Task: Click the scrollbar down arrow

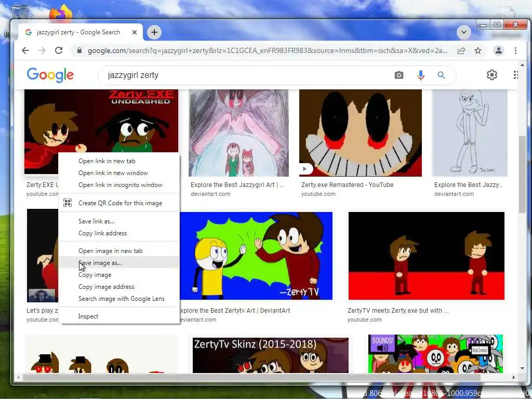Action: (522, 368)
